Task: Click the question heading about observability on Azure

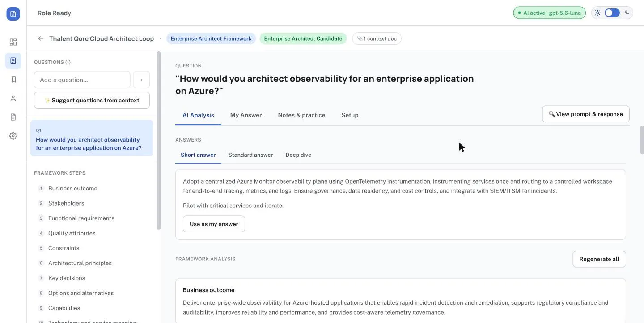Action: [324, 84]
